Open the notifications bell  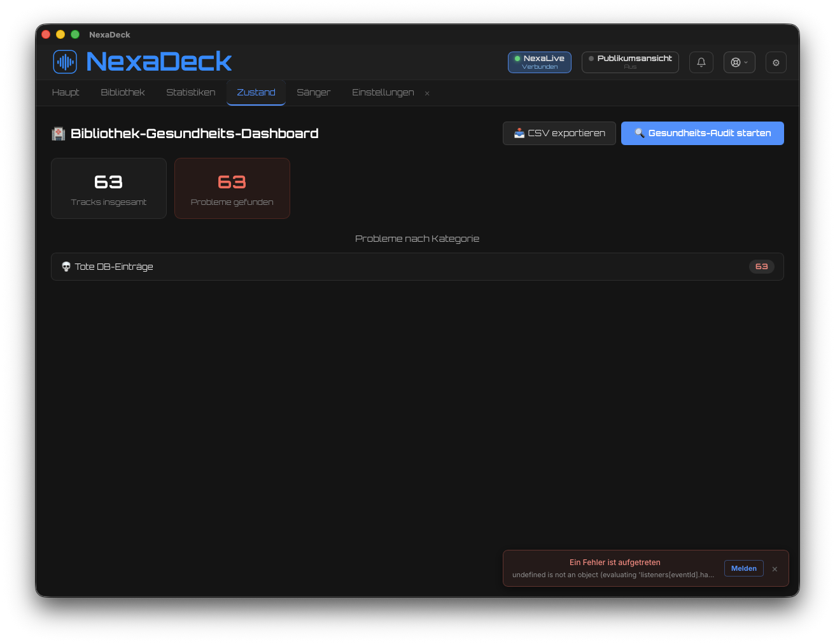[x=701, y=62]
